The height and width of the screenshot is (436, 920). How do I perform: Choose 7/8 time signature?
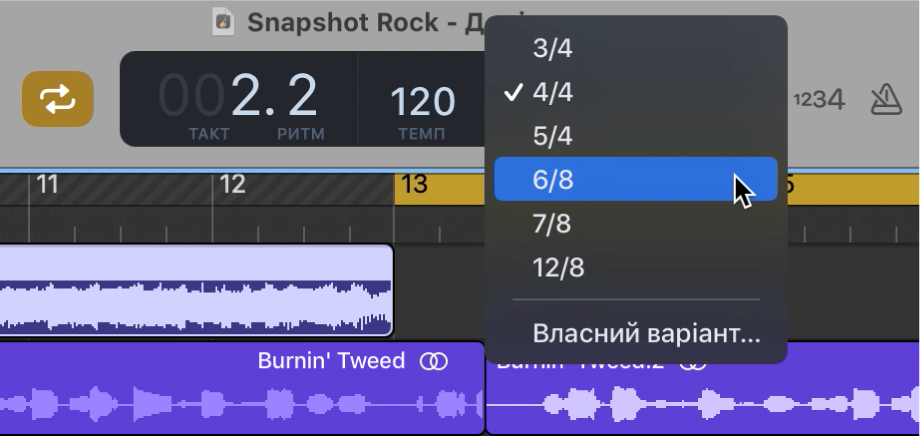click(553, 224)
